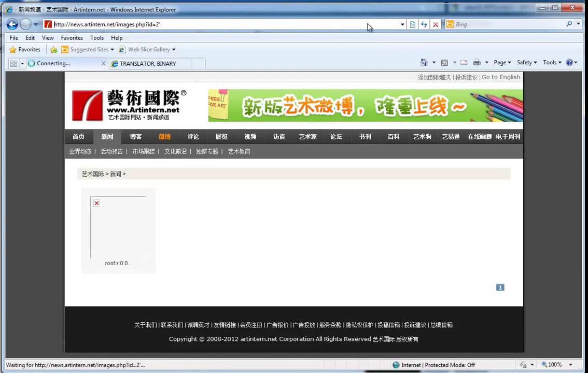Open the Safety command menu
Screen dimensions: 588x373
527,63
